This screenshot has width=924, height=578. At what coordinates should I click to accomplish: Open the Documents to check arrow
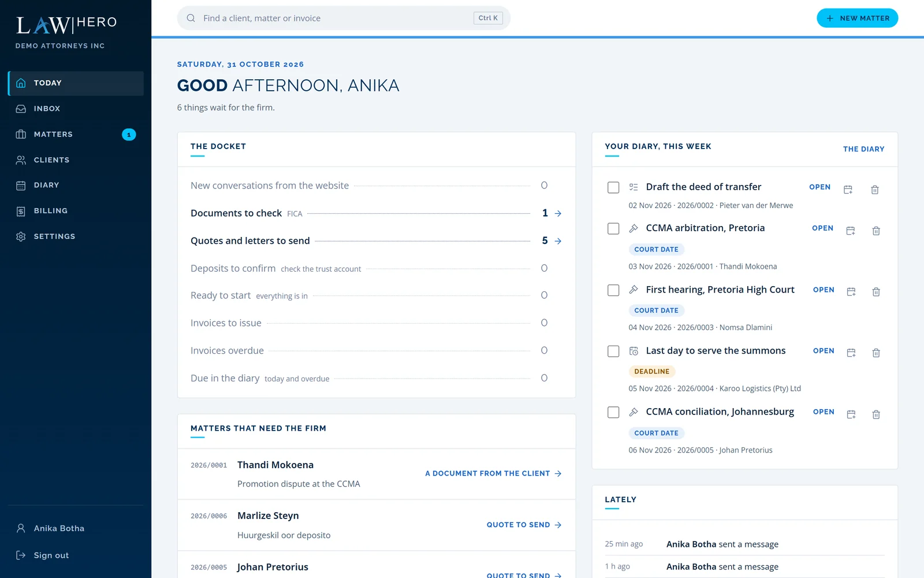(x=558, y=213)
